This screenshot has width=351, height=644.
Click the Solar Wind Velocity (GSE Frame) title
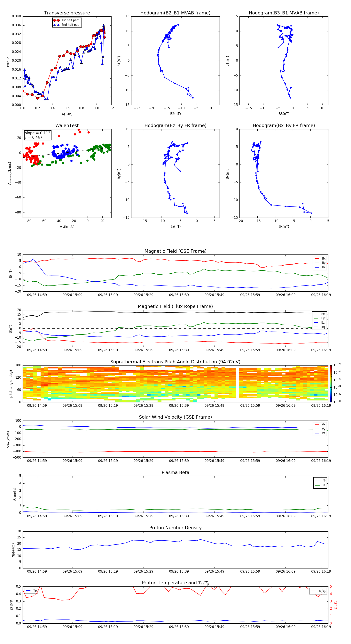pyautogui.click(x=175, y=417)
